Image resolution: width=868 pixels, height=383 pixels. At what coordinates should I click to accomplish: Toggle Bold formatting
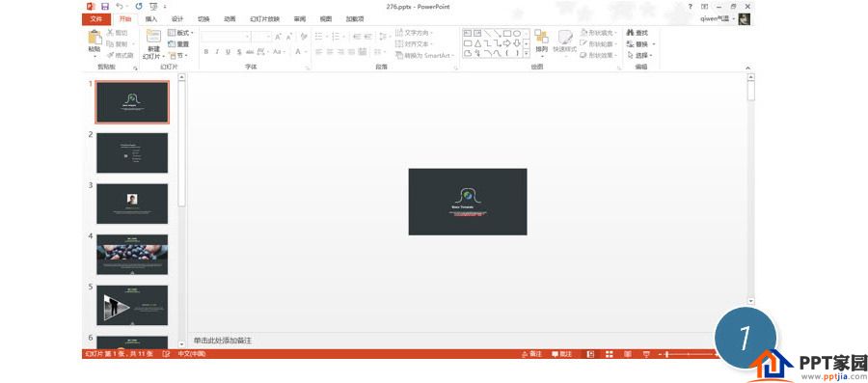(x=206, y=51)
